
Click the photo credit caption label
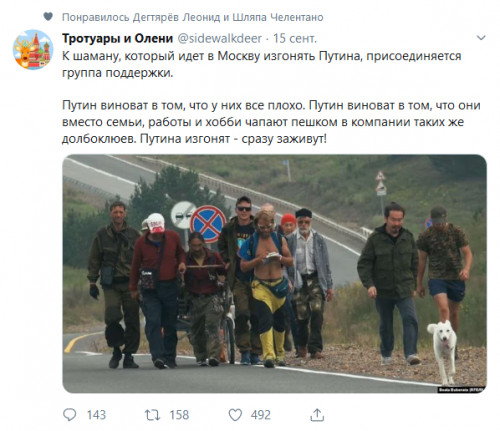461,390
